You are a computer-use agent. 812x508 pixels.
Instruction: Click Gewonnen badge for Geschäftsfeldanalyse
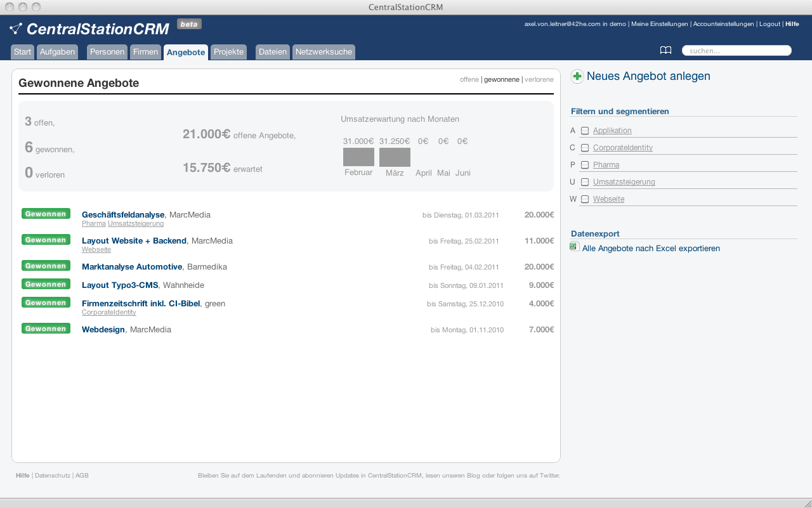[46, 214]
